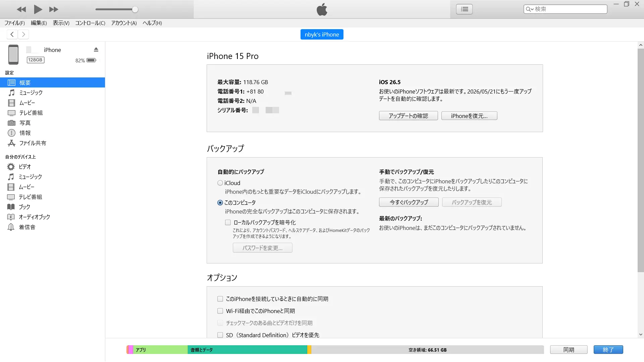Screen dimensions: 644x362
Task: Open the 編集(E) menu
Action: (39, 23)
